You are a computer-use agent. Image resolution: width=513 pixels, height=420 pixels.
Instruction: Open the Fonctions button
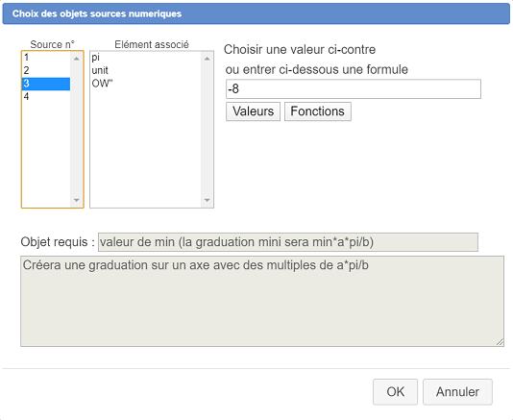318,111
